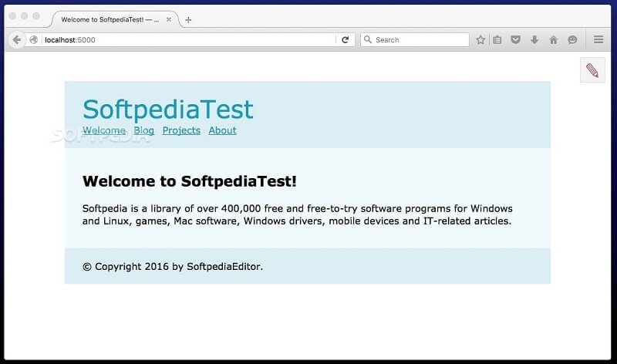The height and width of the screenshot is (364, 617).
Task: Open the Welcome navigation link
Action: tap(104, 130)
